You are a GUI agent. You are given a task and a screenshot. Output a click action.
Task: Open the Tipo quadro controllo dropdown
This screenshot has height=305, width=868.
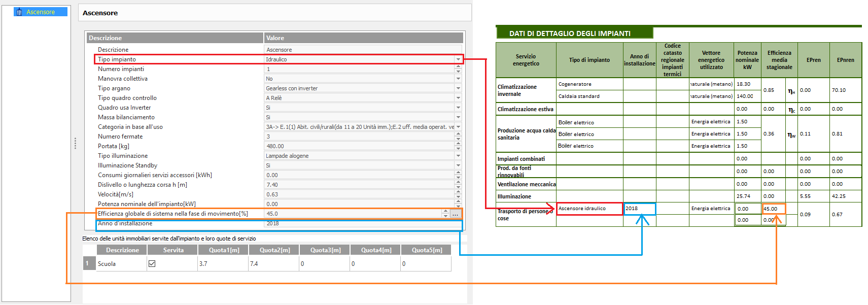coord(458,98)
